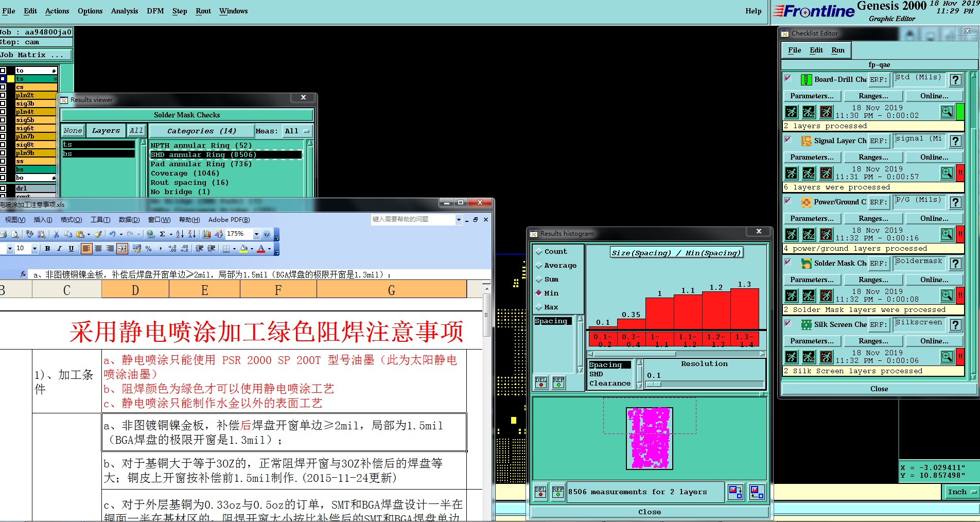Click upper DEL button beside histogram list
The image size is (980, 522).
pyautogui.click(x=540, y=382)
